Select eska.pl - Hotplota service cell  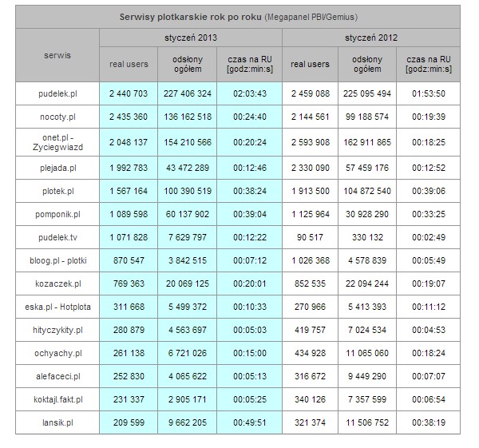[57, 307]
